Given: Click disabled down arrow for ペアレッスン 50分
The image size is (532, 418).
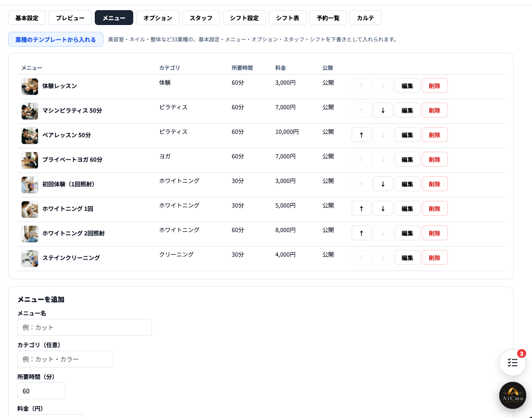Looking at the screenshot, I should (383, 135).
